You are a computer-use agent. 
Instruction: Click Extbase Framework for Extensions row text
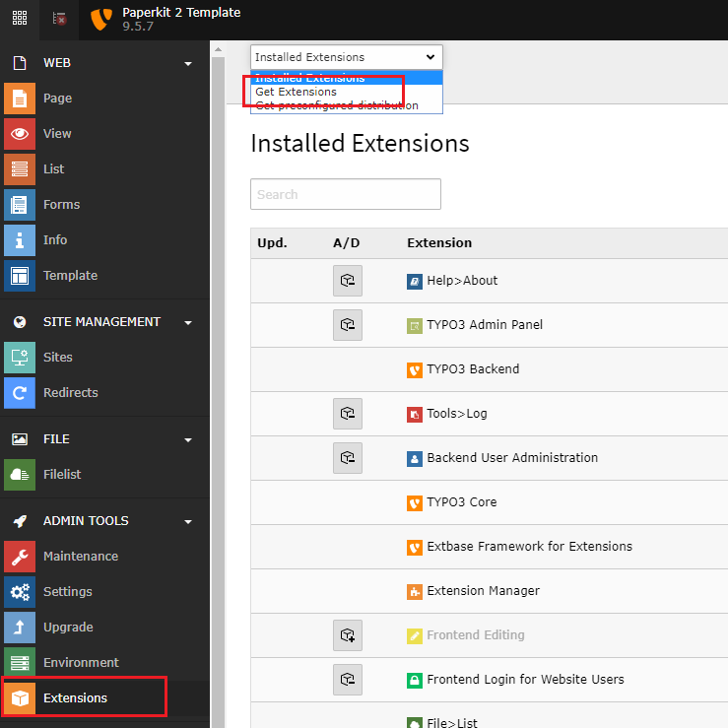(x=529, y=546)
